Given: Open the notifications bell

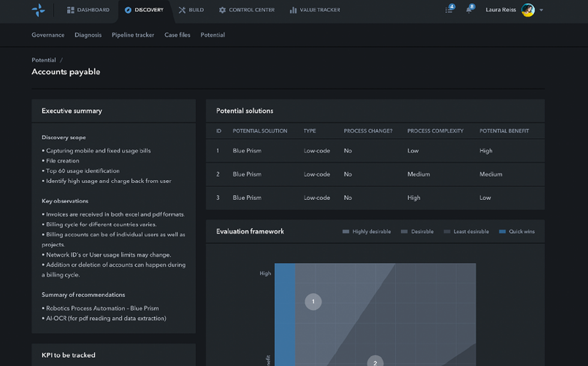Looking at the screenshot, I should pos(469,9).
